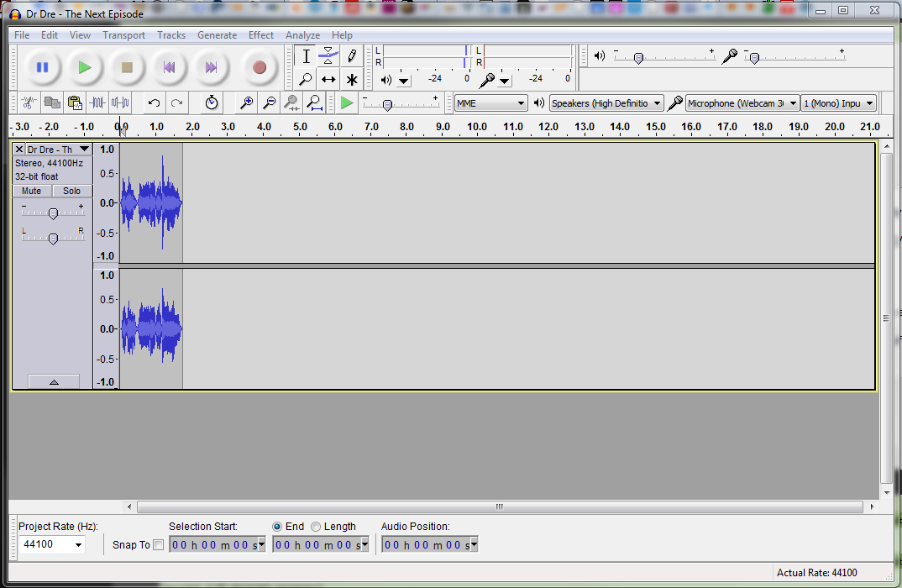The image size is (902, 588).
Task: Play at speed with the small green arrow
Action: 347,103
